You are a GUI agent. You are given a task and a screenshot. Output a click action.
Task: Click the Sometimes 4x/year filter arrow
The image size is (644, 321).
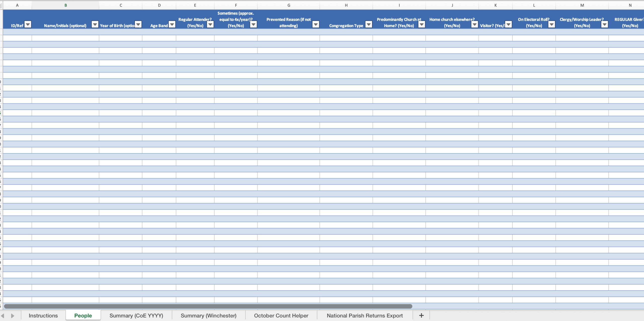pyautogui.click(x=253, y=24)
